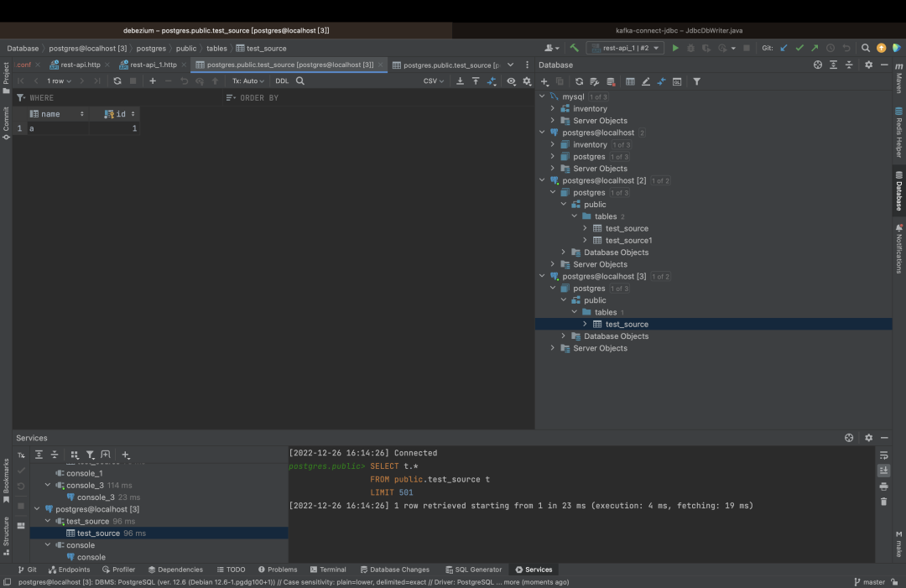The width and height of the screenshot is (906, 588).
Task: Expand the mysql inventory schema node
Action: (553, 109)
